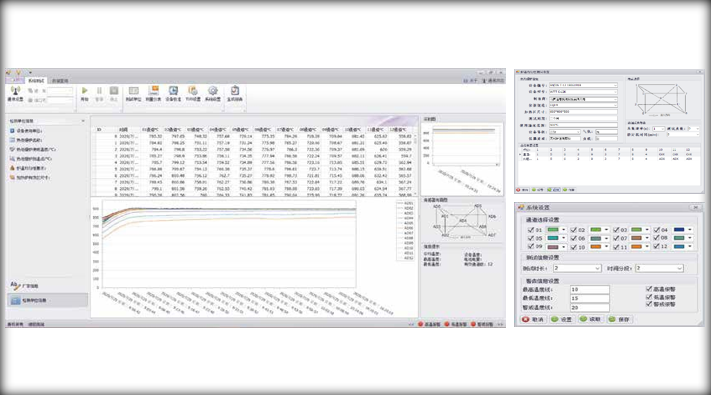Toggle the channel 12 checkbox
This screenshot has height=395, width=711.
[657, 246]
